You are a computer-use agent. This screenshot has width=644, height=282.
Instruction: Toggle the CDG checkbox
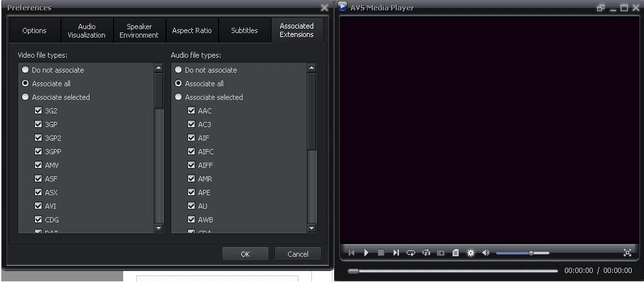click(38, 219)
